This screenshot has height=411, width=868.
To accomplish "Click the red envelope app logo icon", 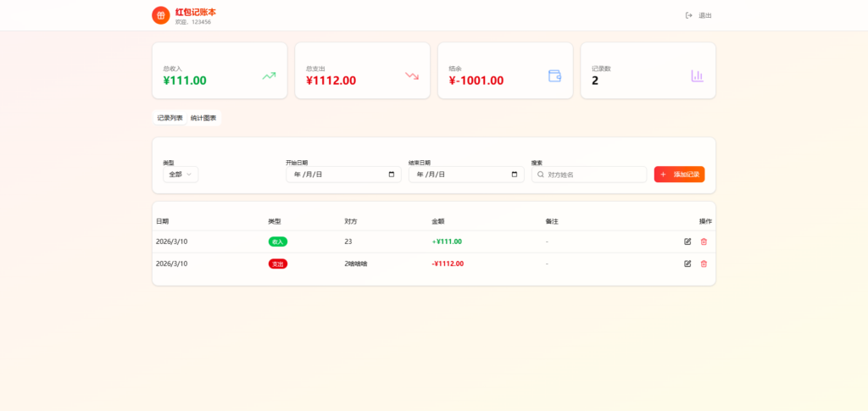I will pos(160,15).
